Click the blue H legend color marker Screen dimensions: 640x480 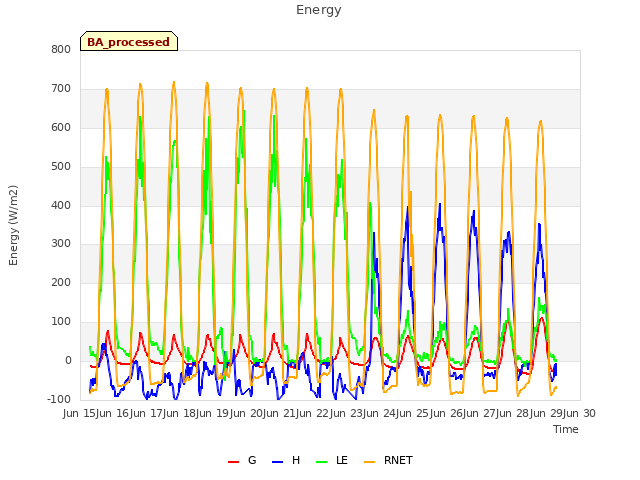pyautogui.click(x=277, y=462)
